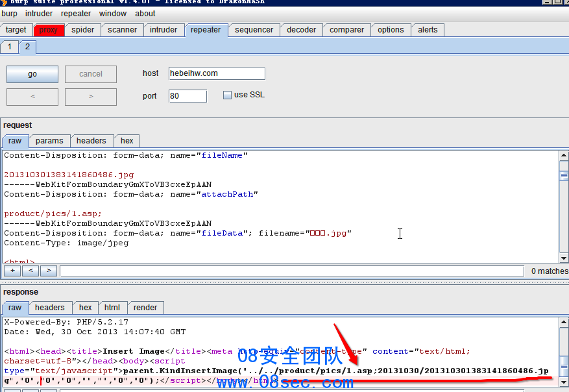Viewport: 569px width, 392px height.
Task: Click the request search plus button
Action: pos(13,271)
